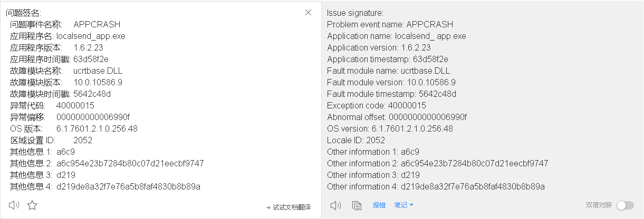Listen to the English translation audio

point(335,205)
